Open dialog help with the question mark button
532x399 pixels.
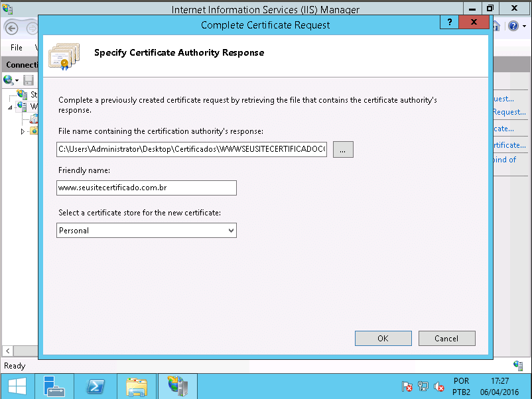(x=450, y=23)
